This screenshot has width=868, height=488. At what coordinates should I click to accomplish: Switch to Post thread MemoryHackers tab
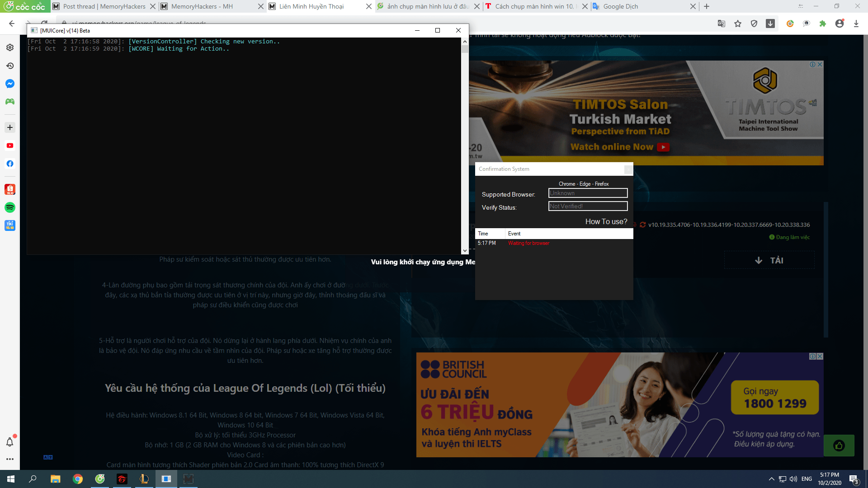point(104,6)
